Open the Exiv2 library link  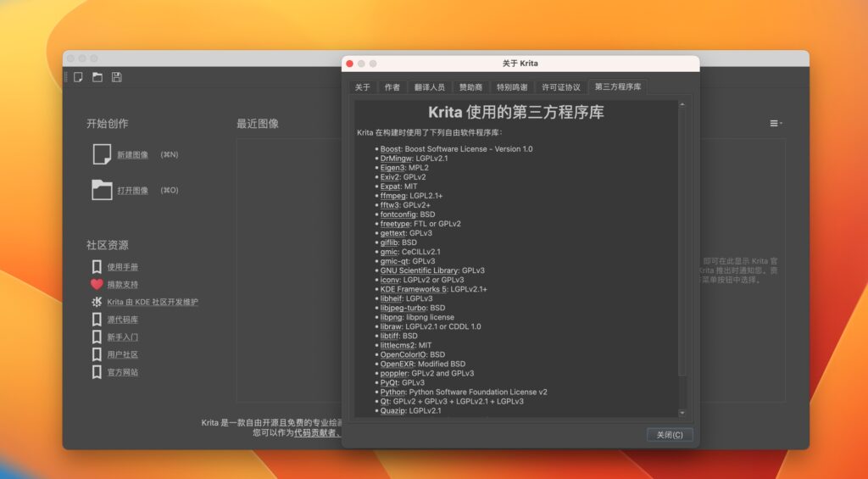coord(390,177)
